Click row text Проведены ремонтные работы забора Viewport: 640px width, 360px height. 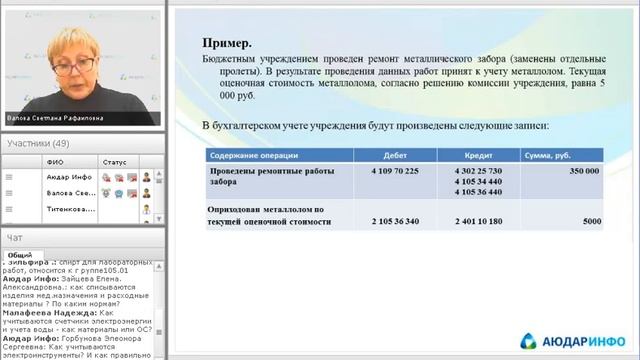pos(272,176)
